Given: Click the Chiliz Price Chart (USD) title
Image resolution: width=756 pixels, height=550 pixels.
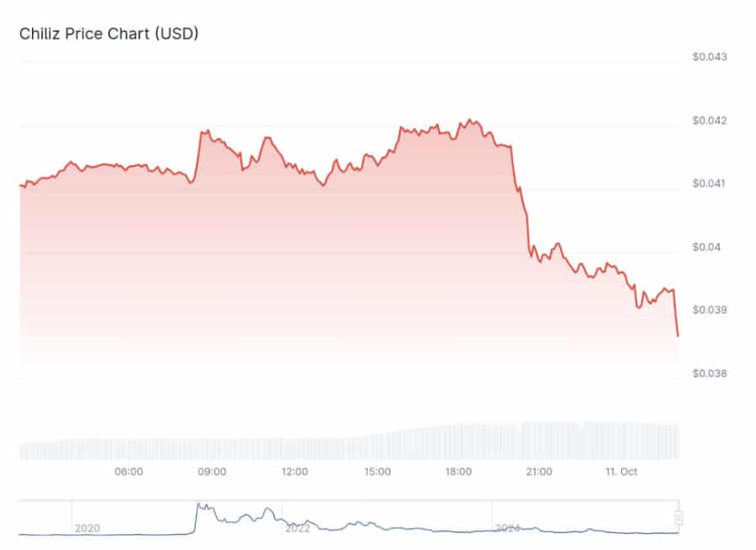Looking at the screenshot, I should (109, 34).
